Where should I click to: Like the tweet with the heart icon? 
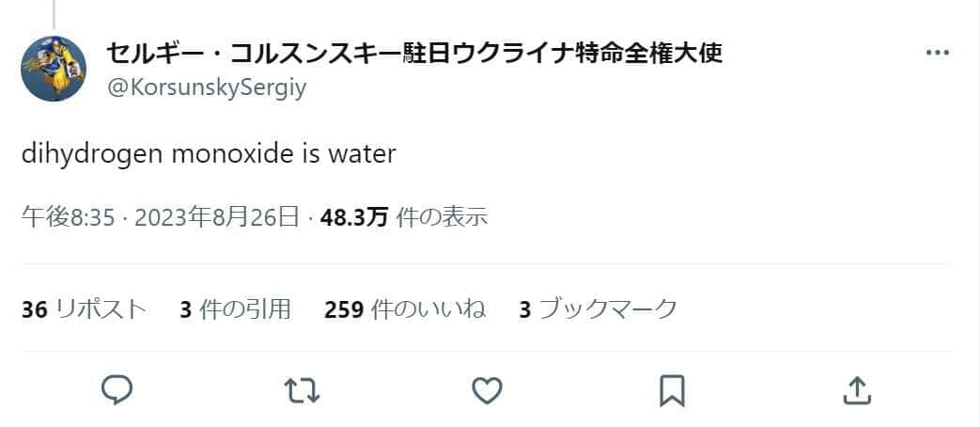(x=487, y=388)
